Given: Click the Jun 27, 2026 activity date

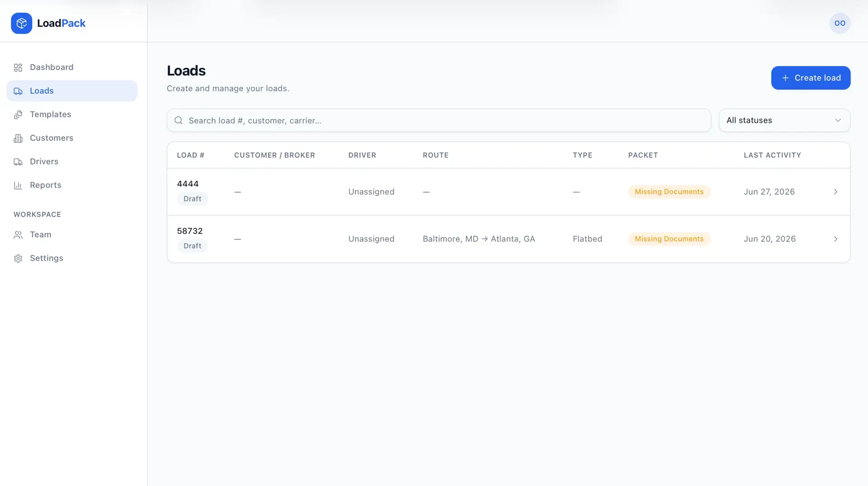Looking at the screenshot, I should pos(769,192).
